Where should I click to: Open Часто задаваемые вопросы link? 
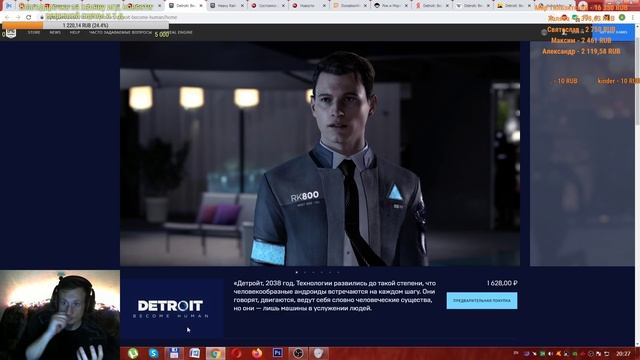tap(120, 32)
